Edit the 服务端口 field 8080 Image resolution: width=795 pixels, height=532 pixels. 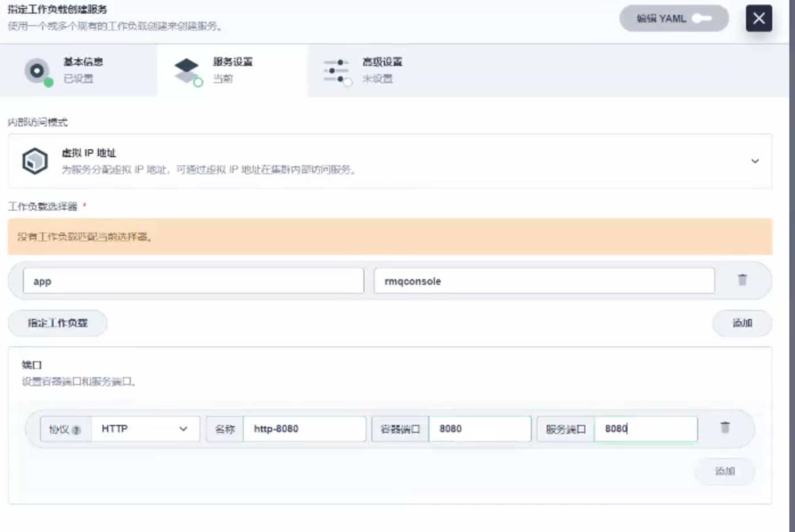click(x=646, y=429)
